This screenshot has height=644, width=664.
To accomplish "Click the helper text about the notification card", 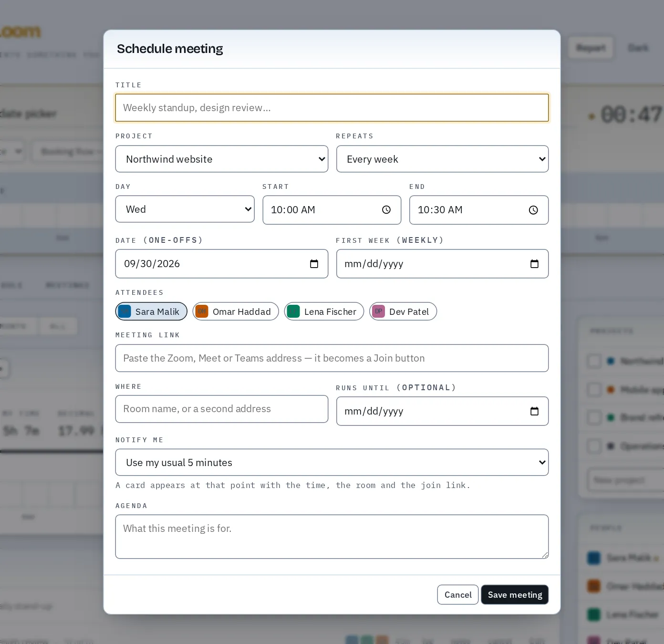I will (293, 485).
